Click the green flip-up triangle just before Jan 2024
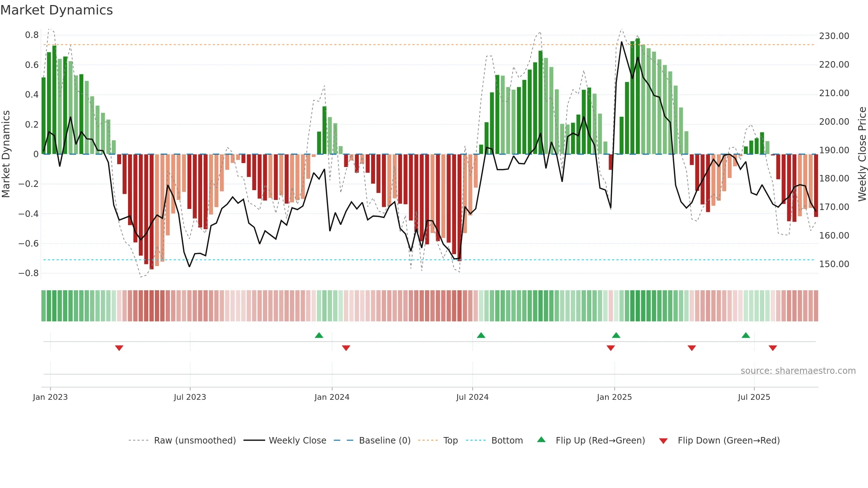 [x=319, y=335]
